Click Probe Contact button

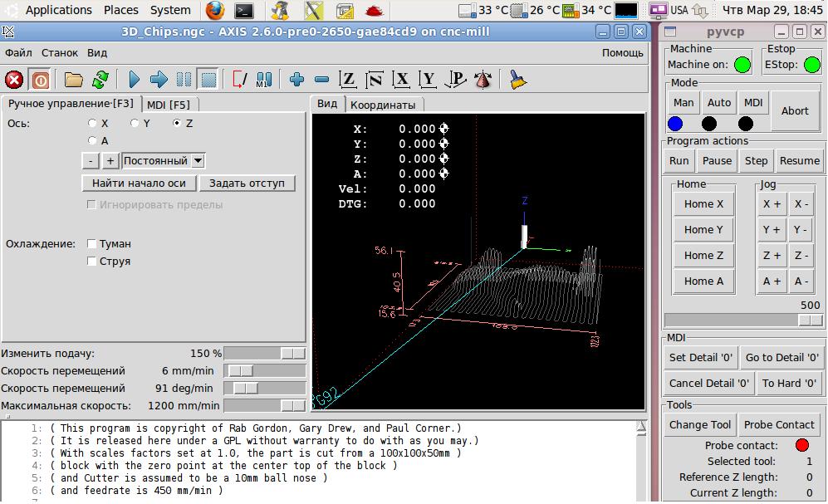tap(779, 425)
